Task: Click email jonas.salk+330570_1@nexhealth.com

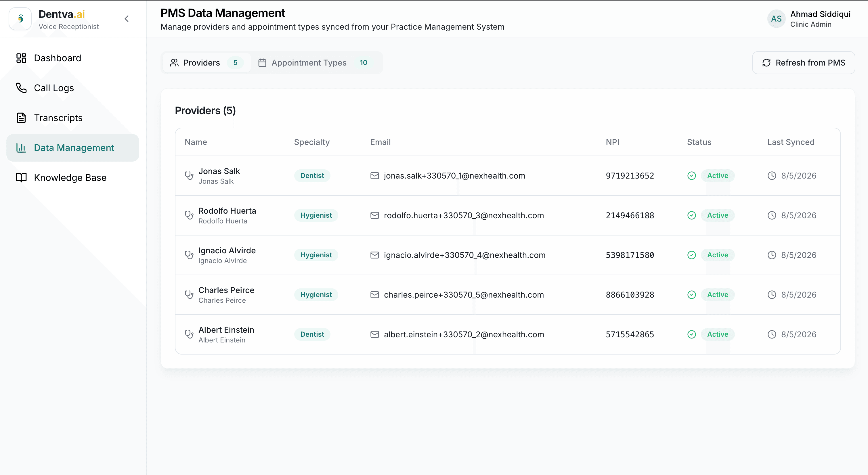Action: click(x=454, y=176)
